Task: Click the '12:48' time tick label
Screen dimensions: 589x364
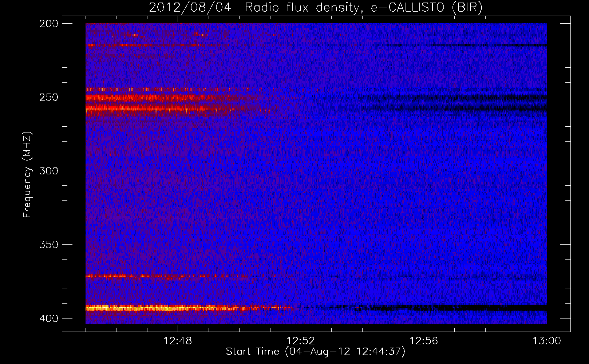Action: pos(178,341)
